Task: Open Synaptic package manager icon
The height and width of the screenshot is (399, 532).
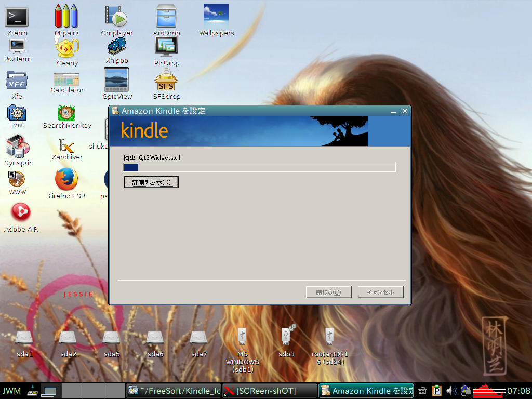Action: pyautogui.click(x=18, y=146)
